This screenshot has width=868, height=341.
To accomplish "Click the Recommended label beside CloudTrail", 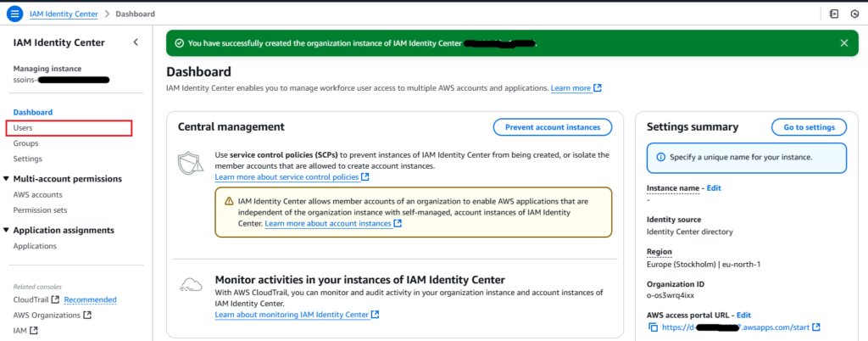I will pyautogui.click(x=90, y=300).
